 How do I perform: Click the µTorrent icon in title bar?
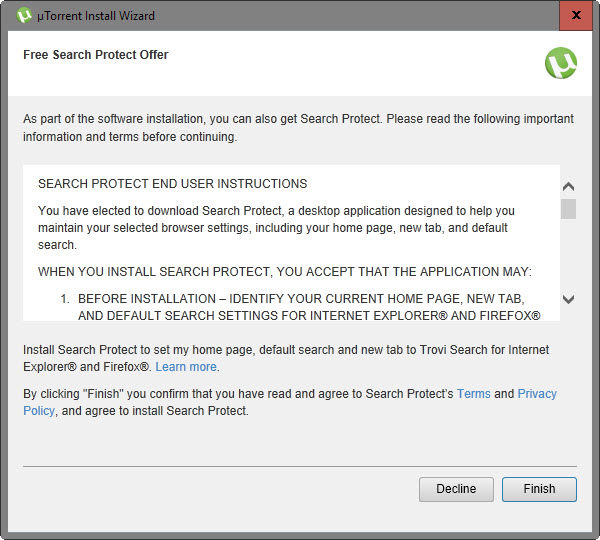point(24,16)
